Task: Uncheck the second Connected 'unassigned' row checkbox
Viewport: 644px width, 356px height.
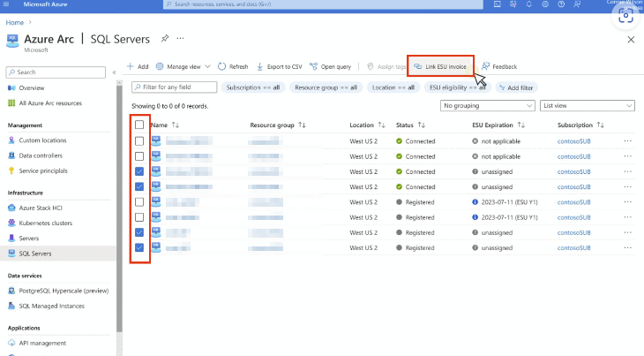Action: click(139, 186)
